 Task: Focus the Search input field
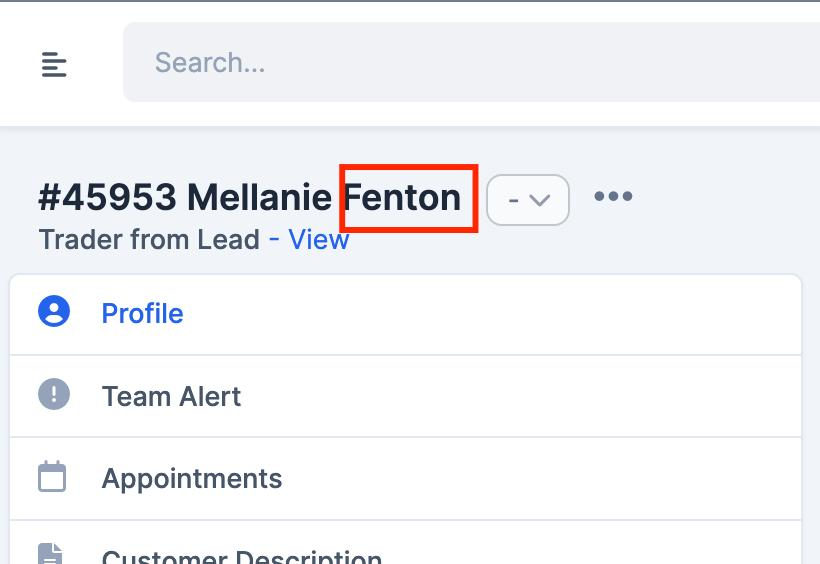(x=480, y=64)
